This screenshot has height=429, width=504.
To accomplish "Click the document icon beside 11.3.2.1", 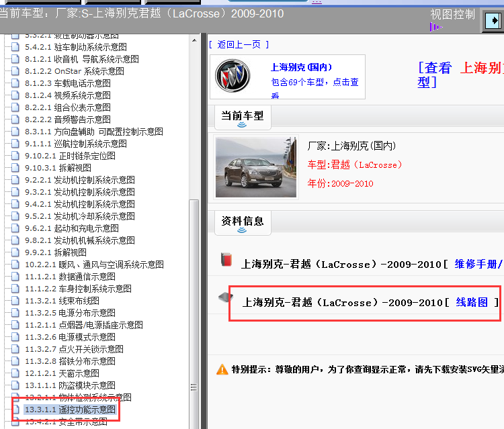I will [15, 301].
